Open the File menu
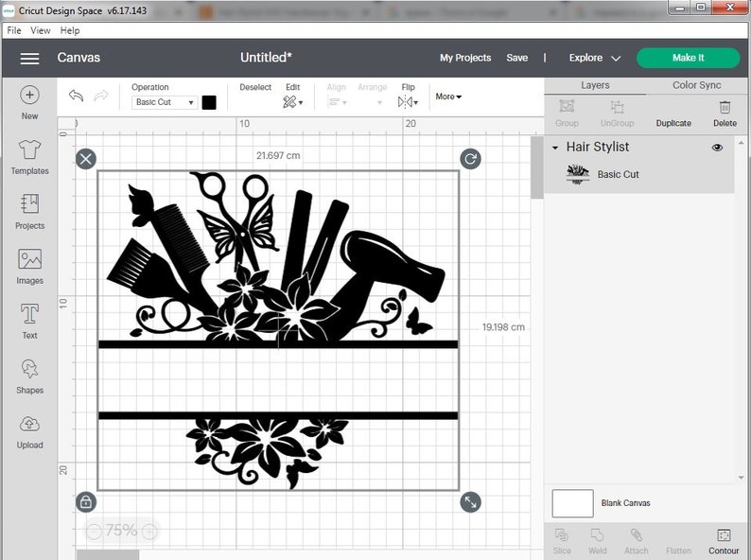The height and width of the screenshot is (560, 751). click(14, 30)
